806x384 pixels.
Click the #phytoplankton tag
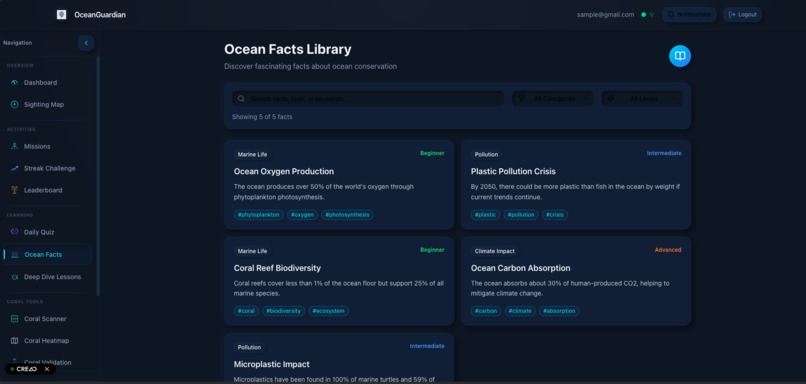pos(259,215)
